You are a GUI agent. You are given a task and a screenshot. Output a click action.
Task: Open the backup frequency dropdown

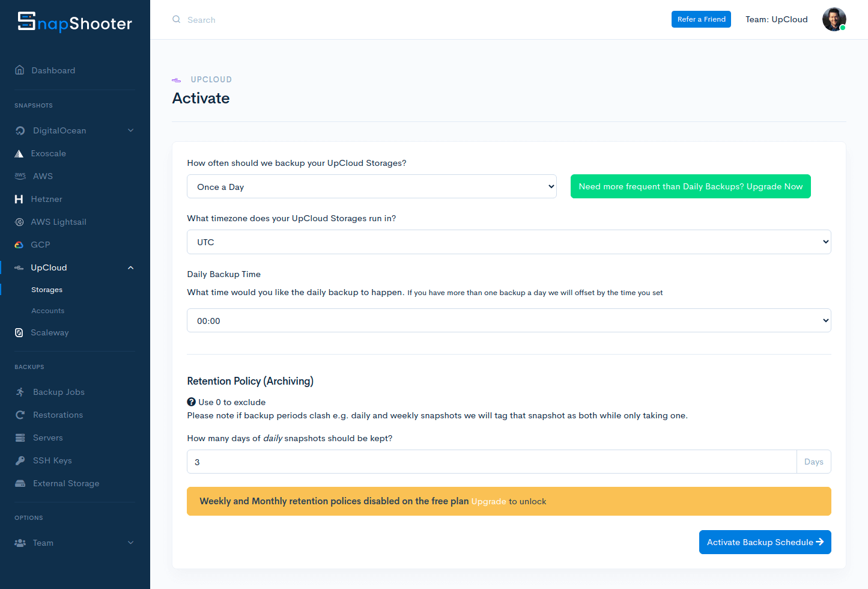(371, 187)
